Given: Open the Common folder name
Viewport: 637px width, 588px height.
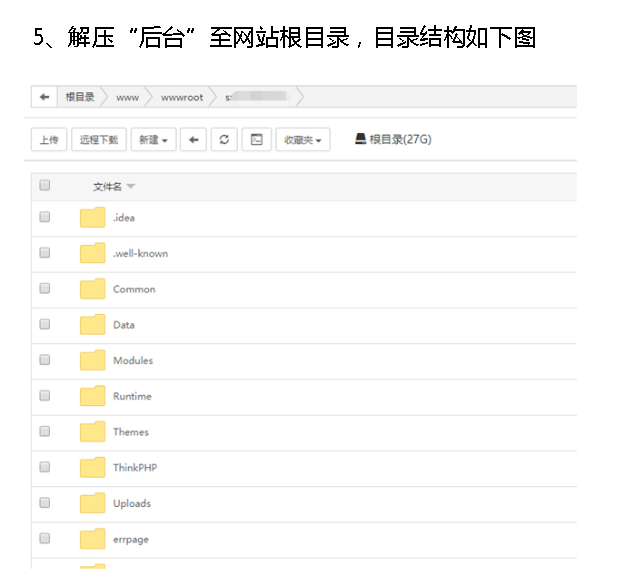Looking at the screenshot, I should pyautogui.click(x=134, y=289).
